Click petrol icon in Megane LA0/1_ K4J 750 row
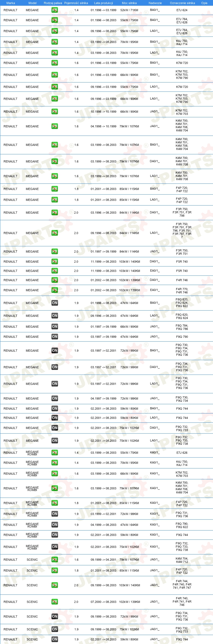 [54, 53]
